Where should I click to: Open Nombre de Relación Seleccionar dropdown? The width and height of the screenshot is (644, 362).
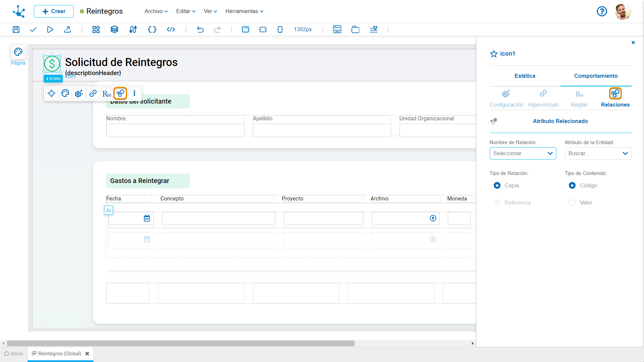pyautogui.click(x=523, y=153)
